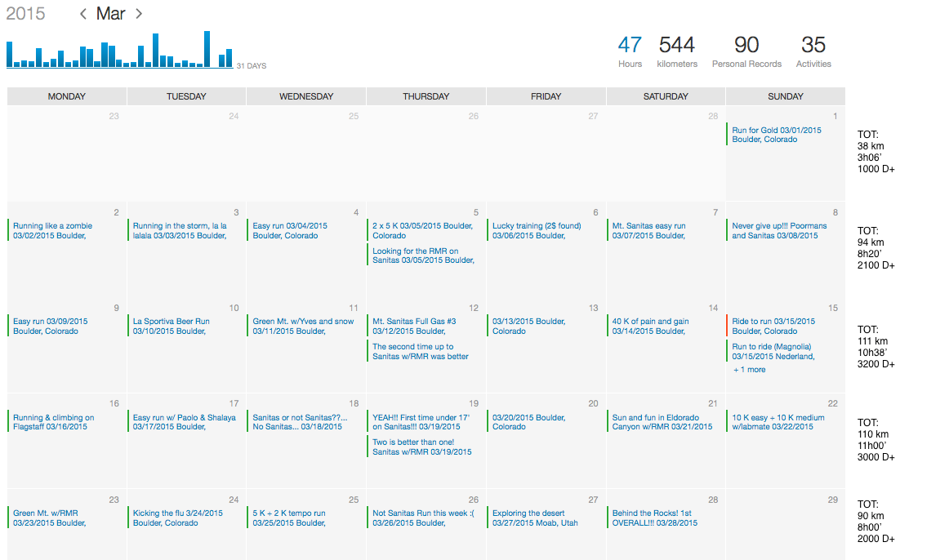Select the 544 kilometers stat

tap(677, 51)
